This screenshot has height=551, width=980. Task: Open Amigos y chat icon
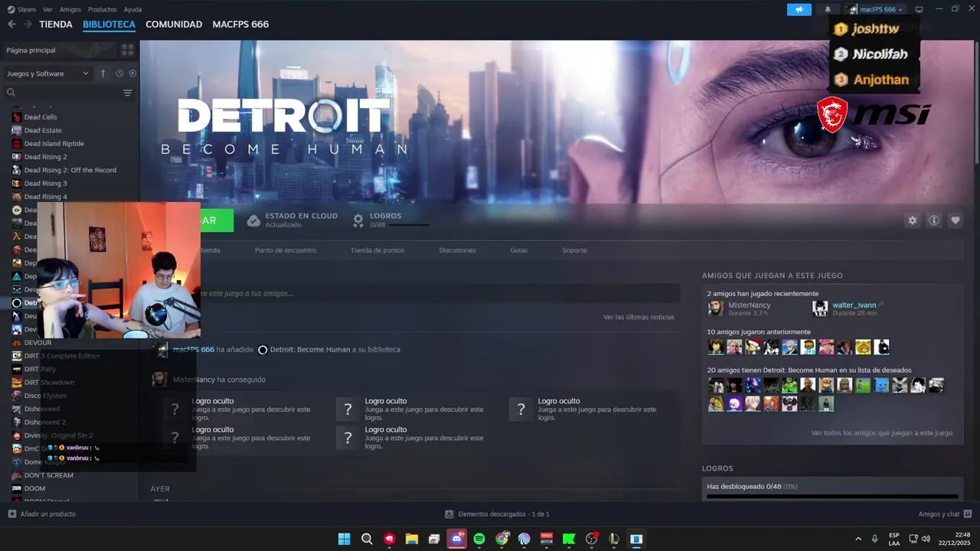(968, 514)
